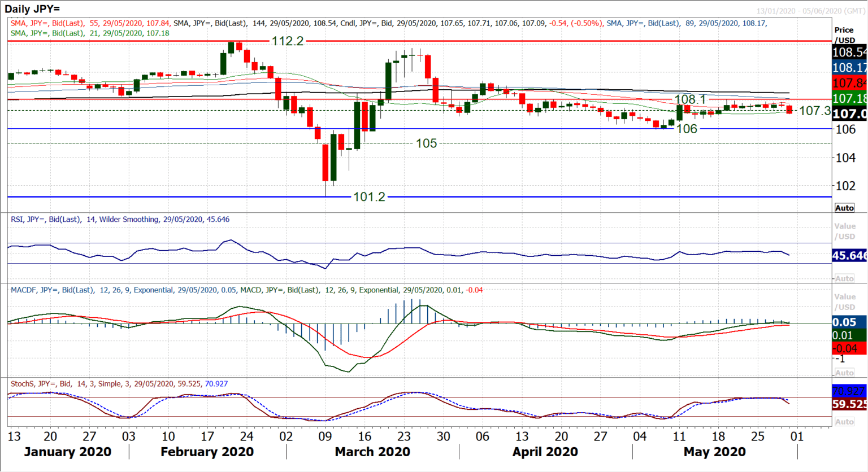Click the 59.525 stochastic value badge
The image size is (868, 472).
[849, 404]
